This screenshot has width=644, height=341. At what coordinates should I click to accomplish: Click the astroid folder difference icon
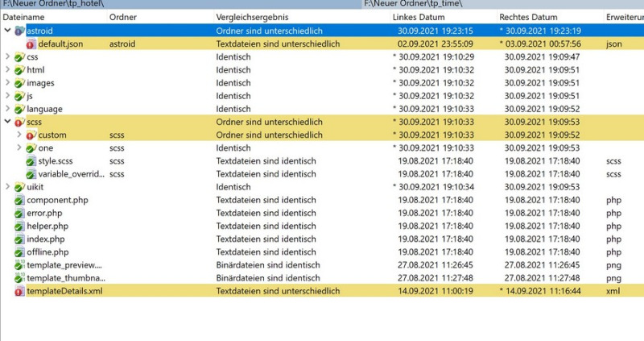pos(19,31)
